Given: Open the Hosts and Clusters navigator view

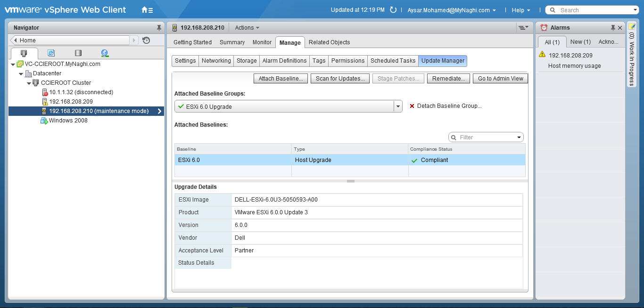Looking at the screenshot, I should [24, 53].
